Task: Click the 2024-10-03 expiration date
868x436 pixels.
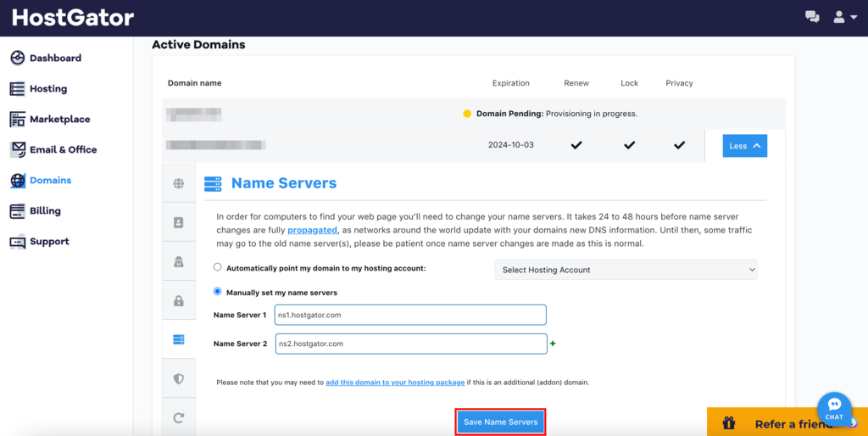Action: (x=511, y=145)
